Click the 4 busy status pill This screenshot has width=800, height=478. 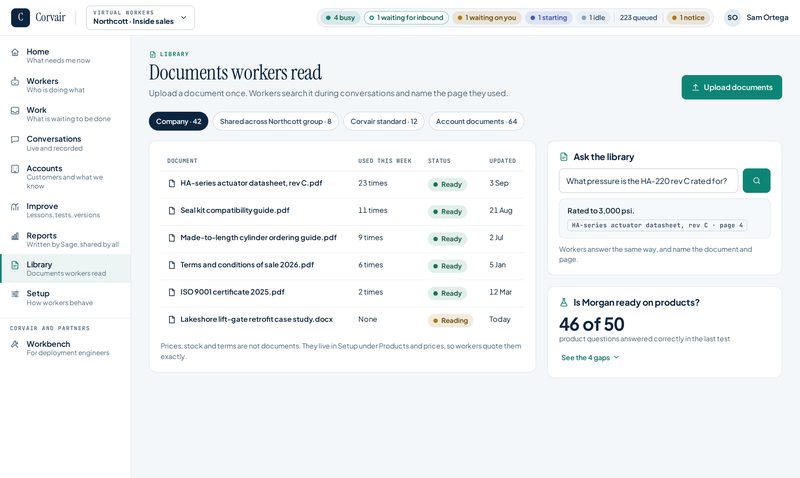(340, 17)
